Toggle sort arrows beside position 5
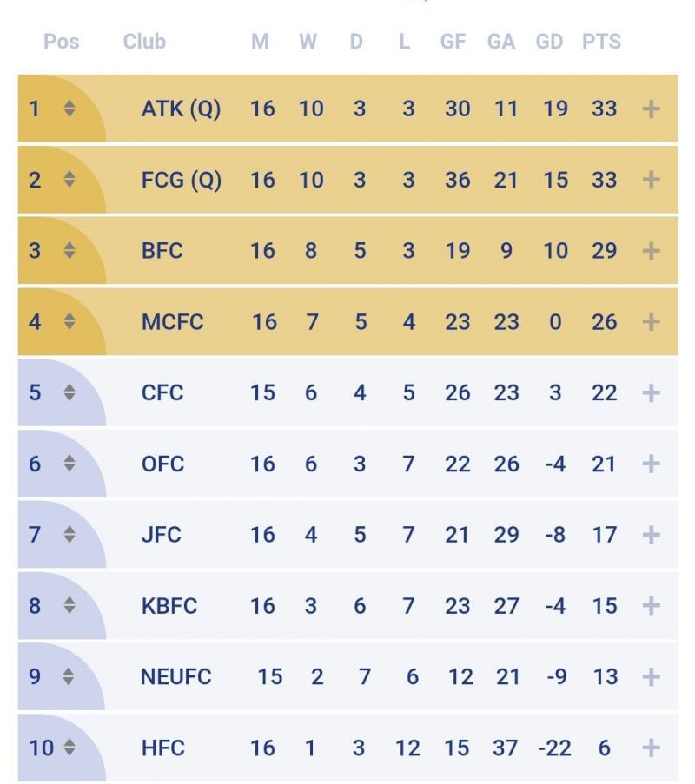This screenshot has height=784, width=695. (69, 393)
